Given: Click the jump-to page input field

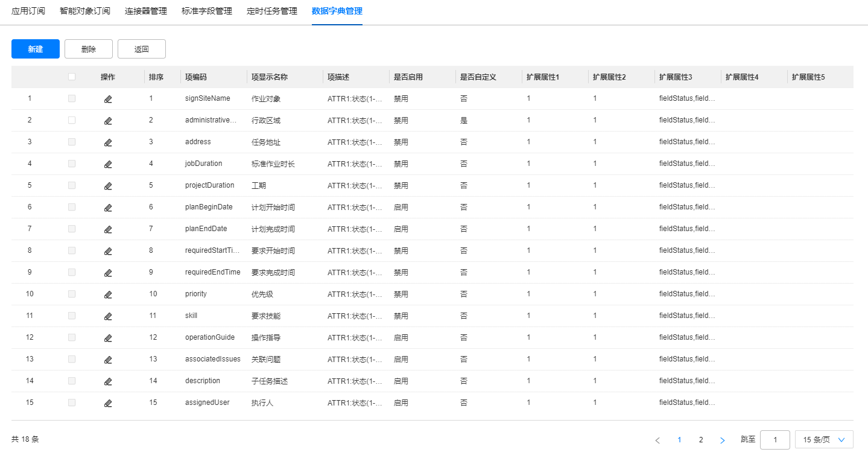Looking at the screenshot, I should point(775,440).
